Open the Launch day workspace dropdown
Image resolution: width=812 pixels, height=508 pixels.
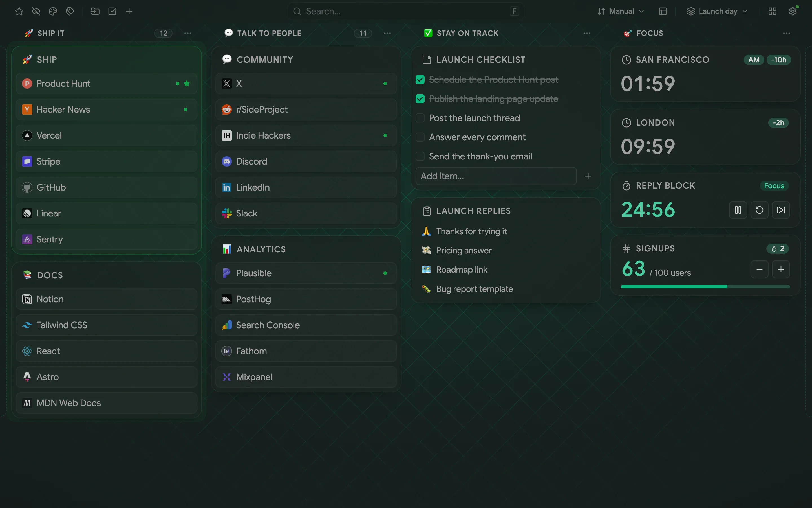coord(717,11)
